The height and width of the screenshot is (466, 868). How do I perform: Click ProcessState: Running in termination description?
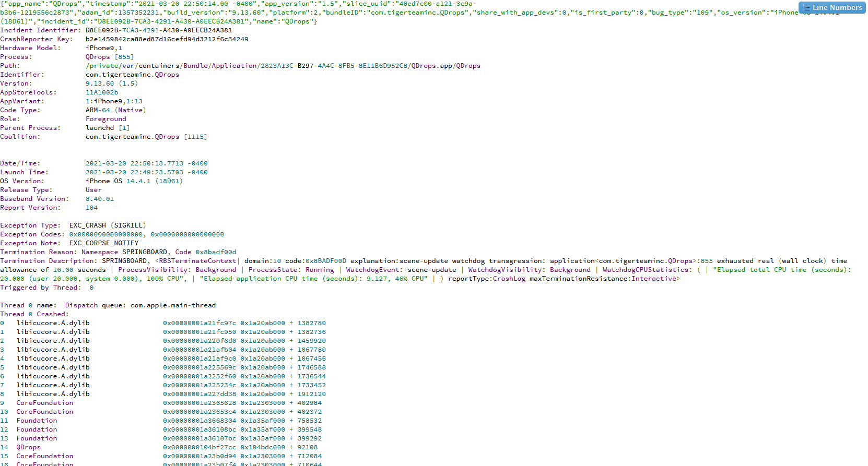pos(291,270)
